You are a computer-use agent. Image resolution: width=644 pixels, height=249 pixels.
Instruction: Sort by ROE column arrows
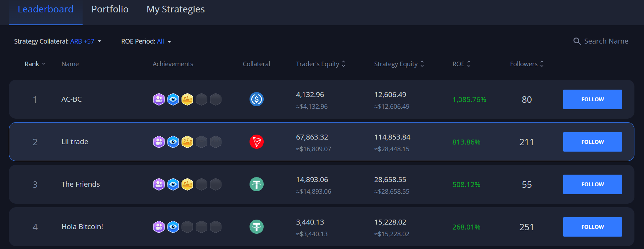pyautogui.click(x=469, y=64)
